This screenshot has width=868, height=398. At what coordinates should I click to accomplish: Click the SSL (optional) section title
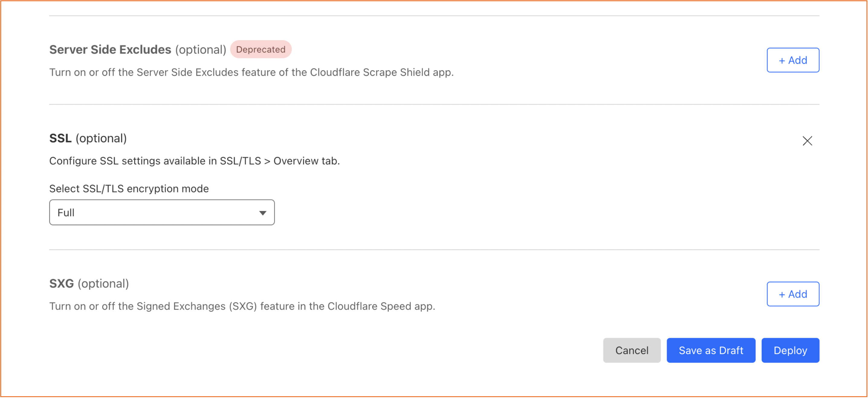88,138
